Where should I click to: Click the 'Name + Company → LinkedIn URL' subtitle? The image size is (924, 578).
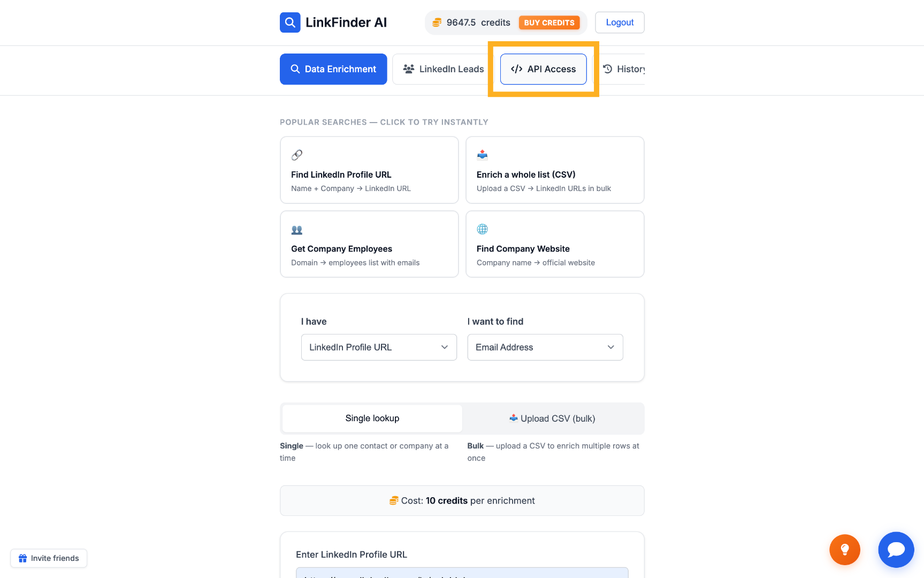coord(351,188)
